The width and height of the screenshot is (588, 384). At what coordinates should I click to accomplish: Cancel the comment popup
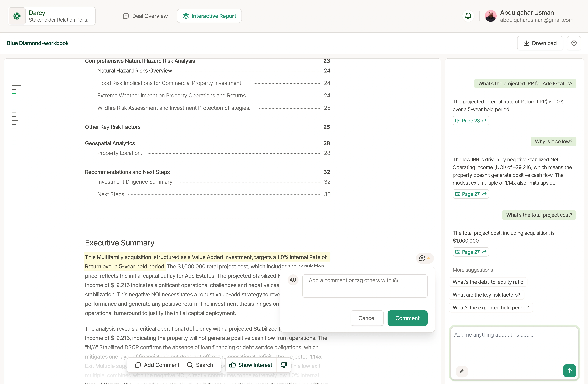point(367,318)
